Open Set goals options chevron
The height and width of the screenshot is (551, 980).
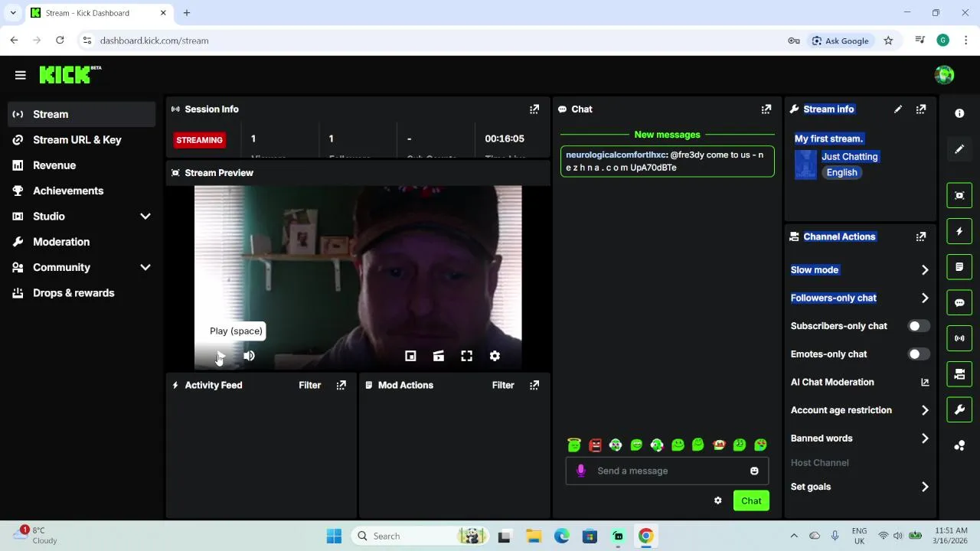coord(925,487)
